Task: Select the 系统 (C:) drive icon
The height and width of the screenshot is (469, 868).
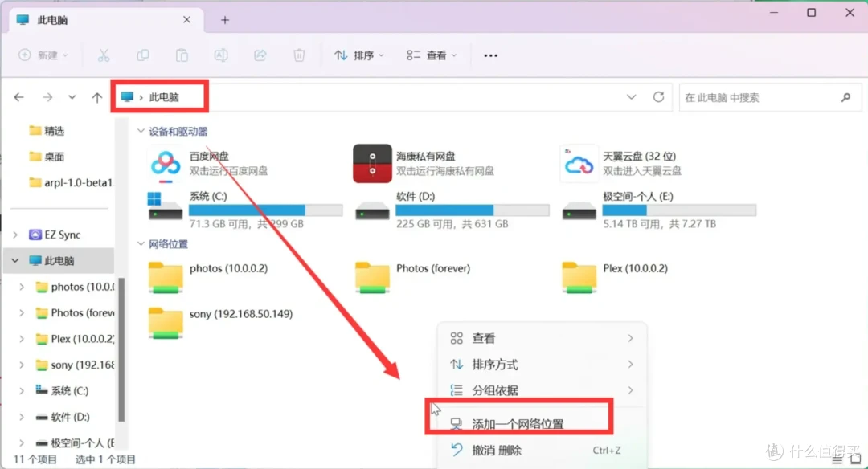Action: (165, 206)
